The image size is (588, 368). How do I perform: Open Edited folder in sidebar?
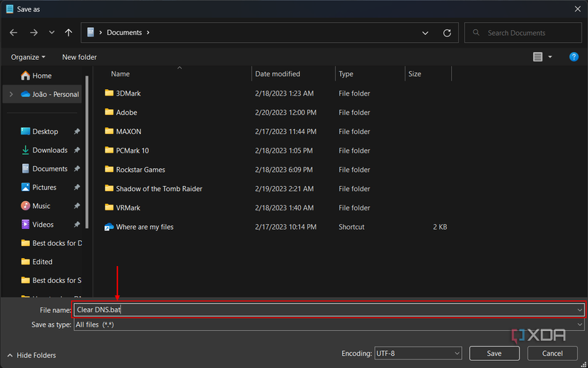point(37,262)
